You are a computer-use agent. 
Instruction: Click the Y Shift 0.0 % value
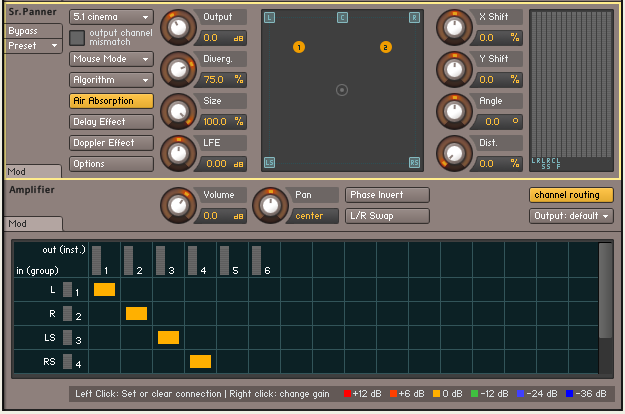498,80
